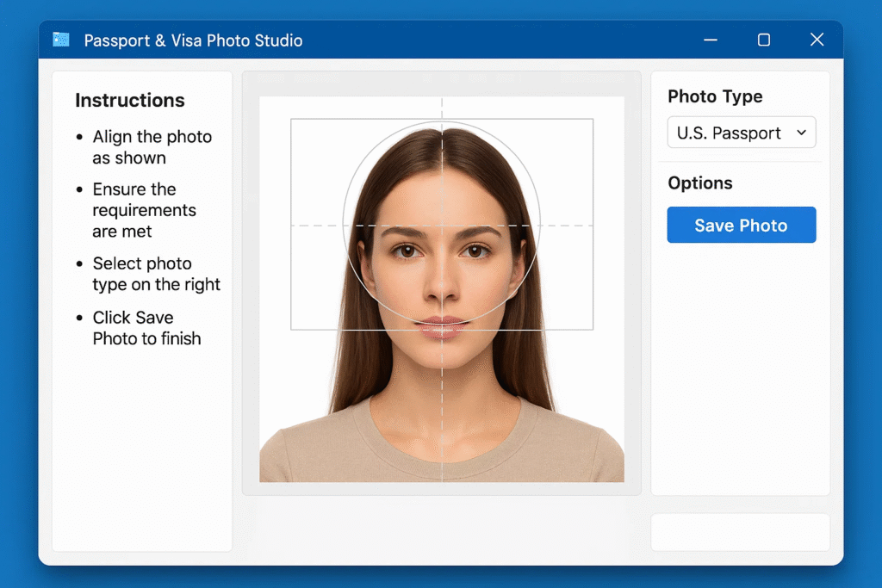Screen dimensions: 882x588
Task: Click the app icon in the title bar
Action: click(x=61, y=40)
